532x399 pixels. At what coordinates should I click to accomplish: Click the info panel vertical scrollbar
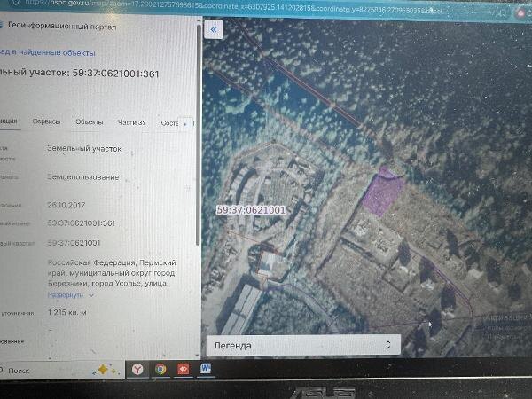198,134
